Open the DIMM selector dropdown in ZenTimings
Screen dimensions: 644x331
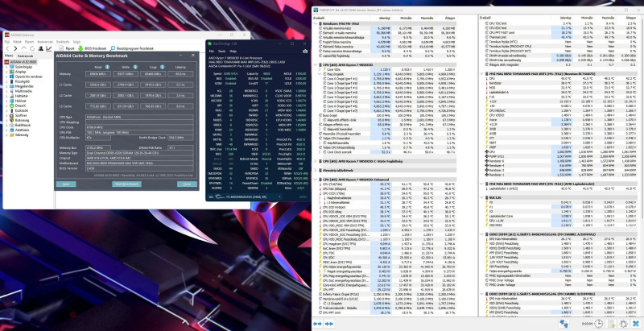pos(279,197)
